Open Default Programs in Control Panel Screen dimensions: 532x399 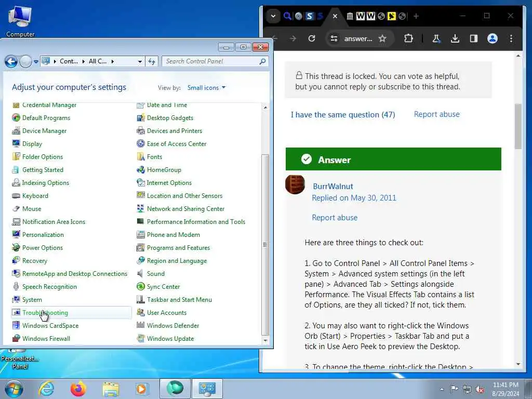46,118
